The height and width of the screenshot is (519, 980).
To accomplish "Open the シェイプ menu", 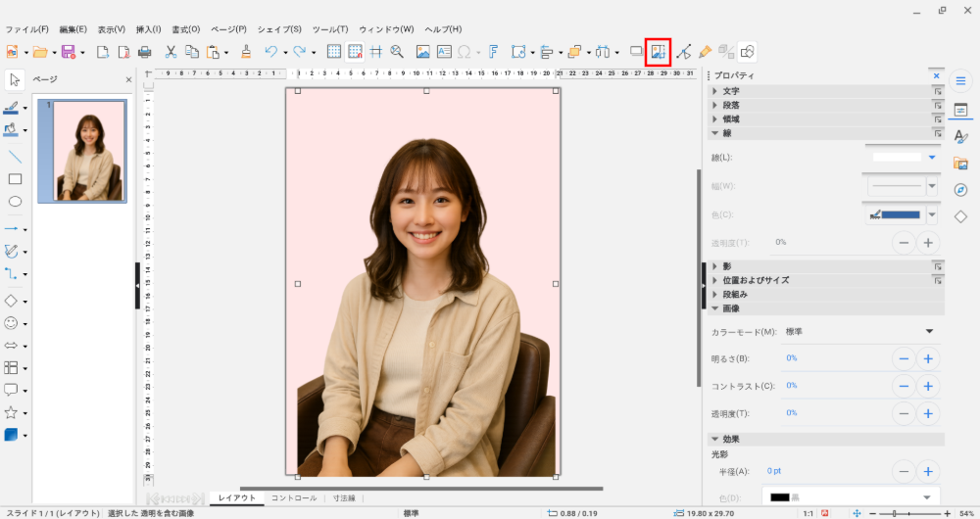I will (x=279, y=29).
